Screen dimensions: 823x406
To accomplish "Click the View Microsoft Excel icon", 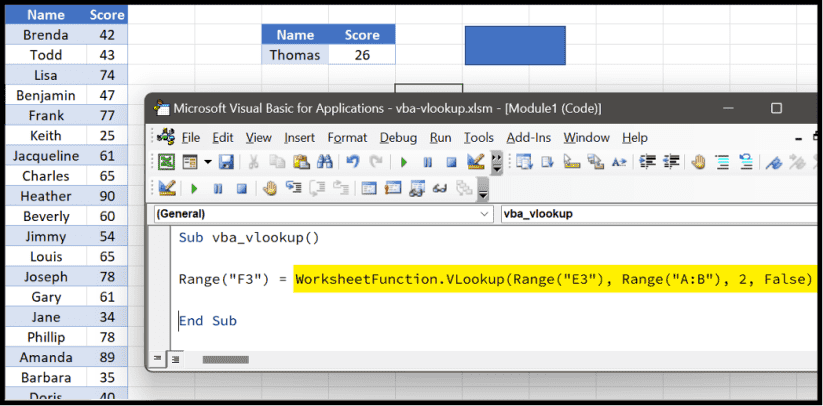I will [166, 162].
